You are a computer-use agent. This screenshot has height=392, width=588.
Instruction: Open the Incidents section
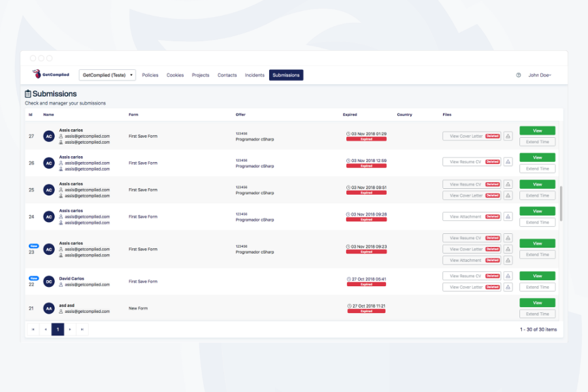(x=254, y=74)
